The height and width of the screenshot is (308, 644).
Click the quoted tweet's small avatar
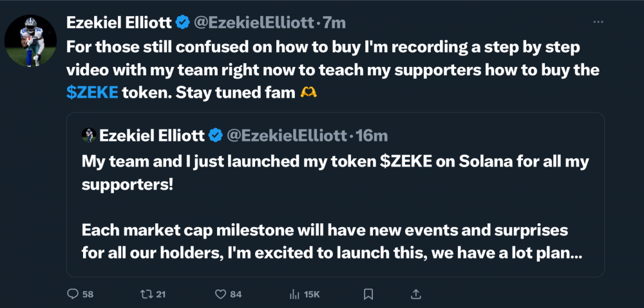(88, 135)
